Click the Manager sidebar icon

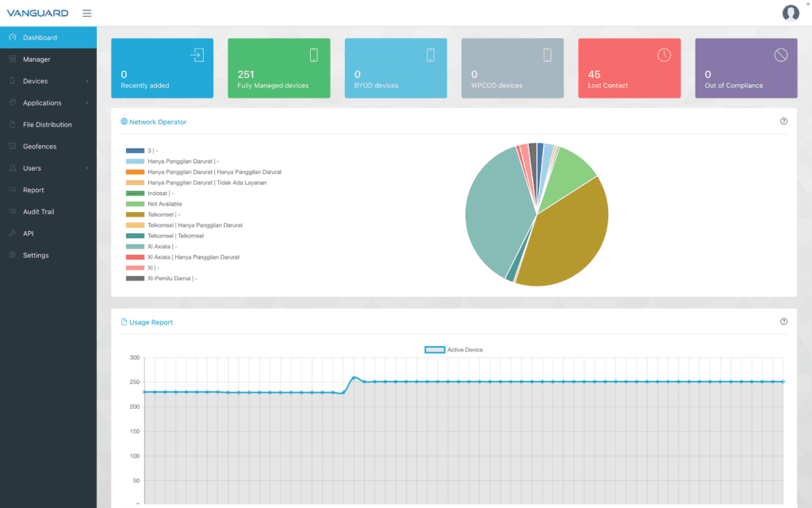pyautogui.click(x=13, y=59)
